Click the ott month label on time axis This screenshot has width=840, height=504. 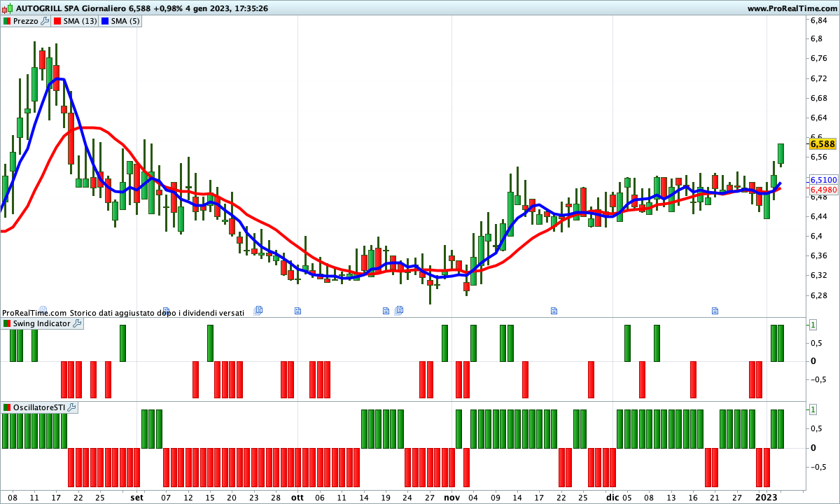point(297,497)
